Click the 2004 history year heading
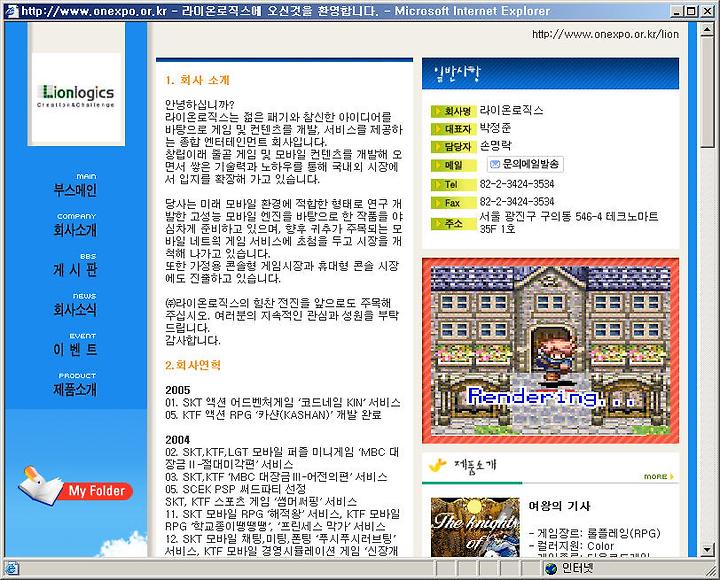 [x=178, y=439]
